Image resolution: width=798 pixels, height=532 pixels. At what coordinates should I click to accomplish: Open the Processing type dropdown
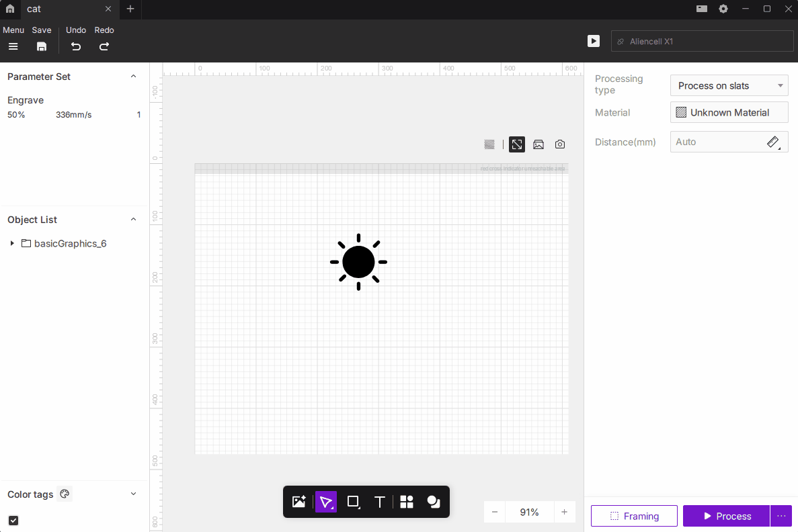point(729,85)
